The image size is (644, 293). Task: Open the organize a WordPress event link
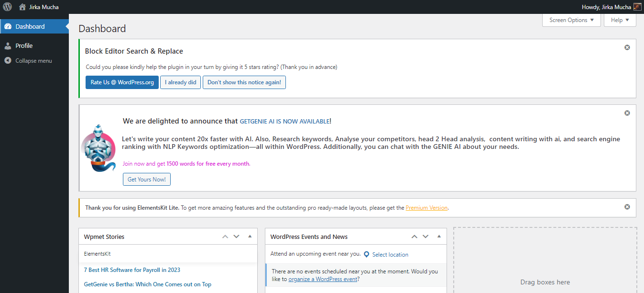[x=323, y=279]
